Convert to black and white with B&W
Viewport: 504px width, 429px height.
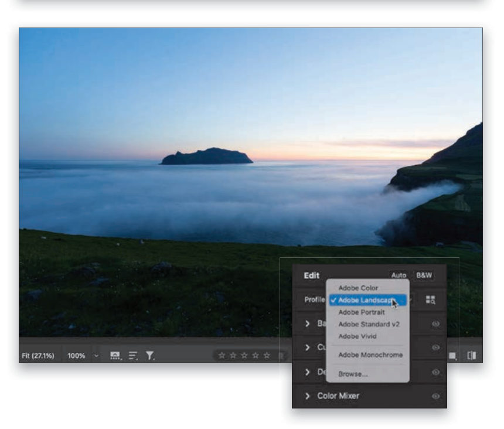tap(424, 275)
